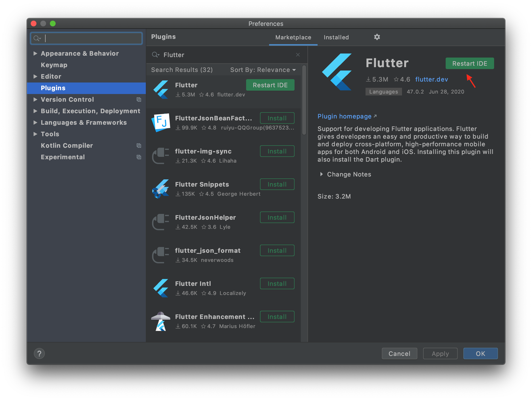Install the FlutterJsonHelper plugin
Image resolution: width=532 pixels, height=400 pixels.
[277, 218]
